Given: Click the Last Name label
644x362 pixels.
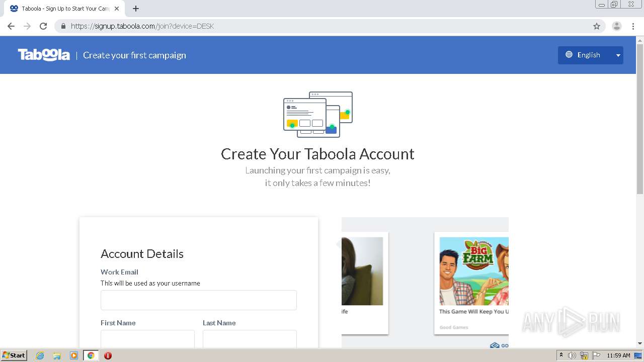Looking at the screenshot, I should (x=219, y=323).
